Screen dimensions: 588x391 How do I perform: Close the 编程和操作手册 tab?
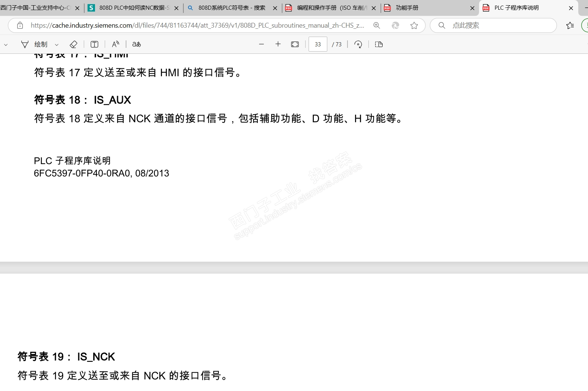[x=374, y=8]
